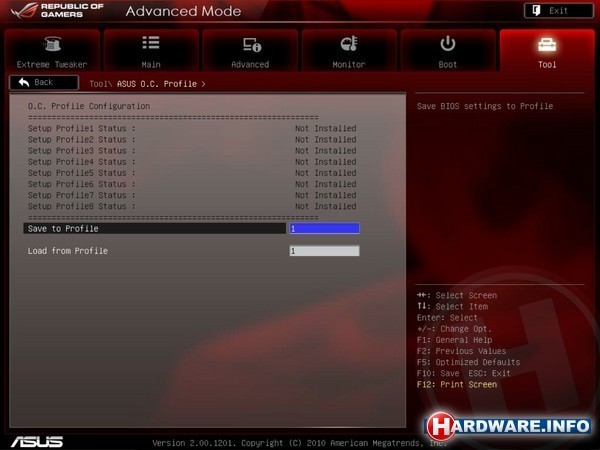Click the Setup Profile1 Status line
600x450 pixels.
point(192,128)
